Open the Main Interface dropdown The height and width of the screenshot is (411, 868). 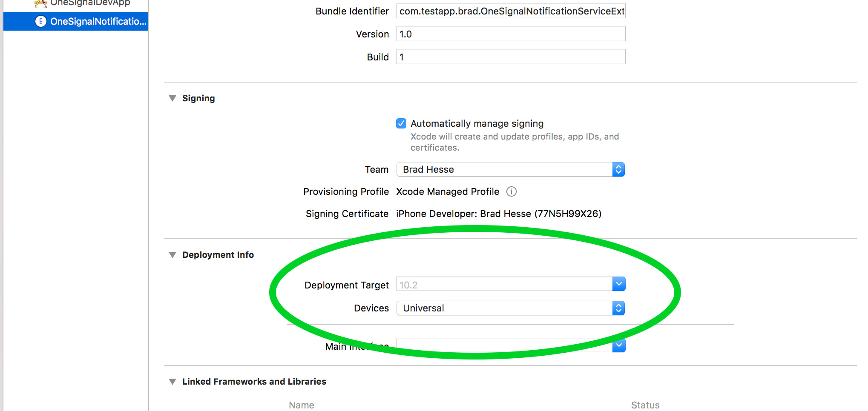[x=619, y=345]
